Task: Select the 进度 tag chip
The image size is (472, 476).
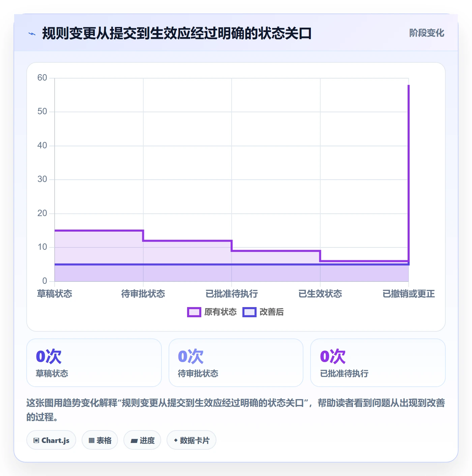Action: click(x=142, y=440)
